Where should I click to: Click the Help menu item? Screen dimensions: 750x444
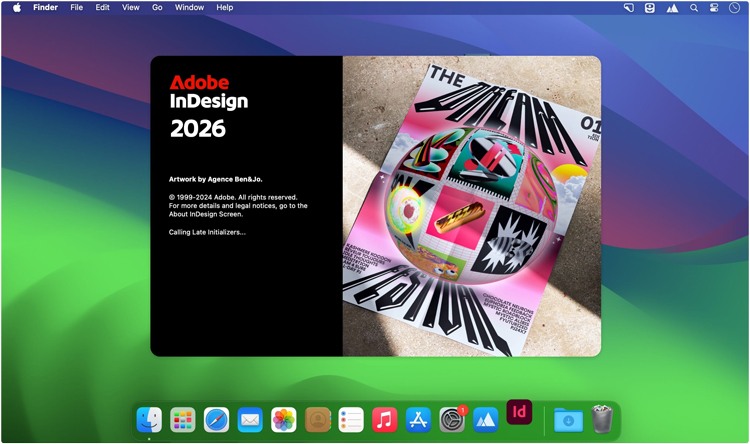(225, 7)
